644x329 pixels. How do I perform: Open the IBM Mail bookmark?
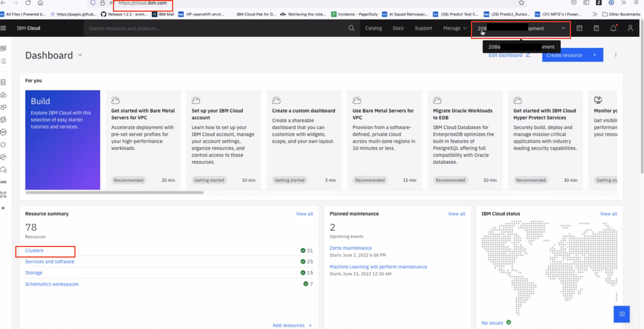163,14
